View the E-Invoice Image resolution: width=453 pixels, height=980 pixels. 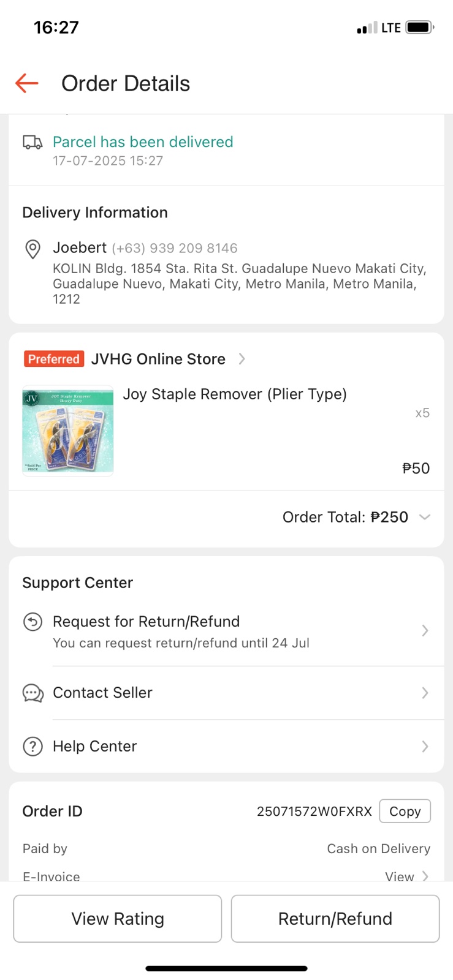[x=406, y=876]
